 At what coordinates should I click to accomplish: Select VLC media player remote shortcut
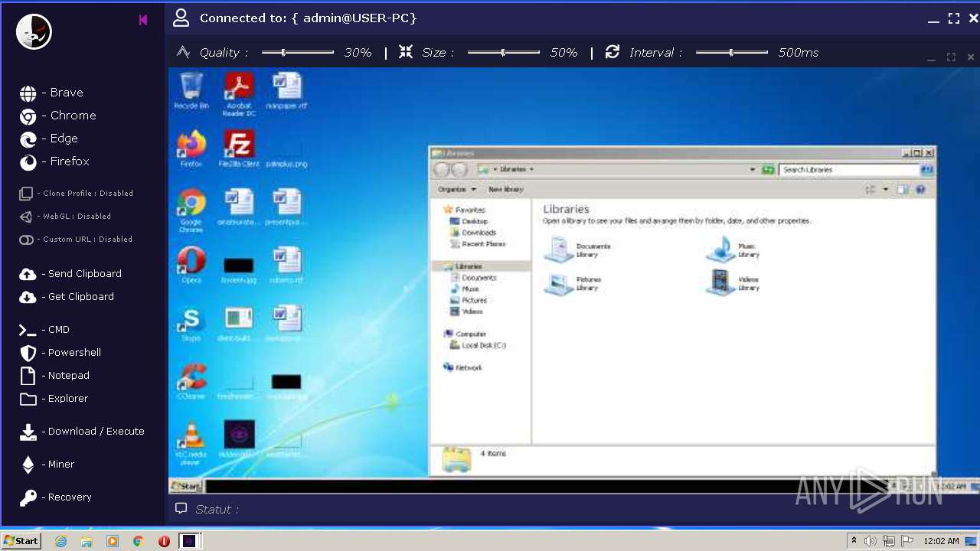click(x=191, y=444)
